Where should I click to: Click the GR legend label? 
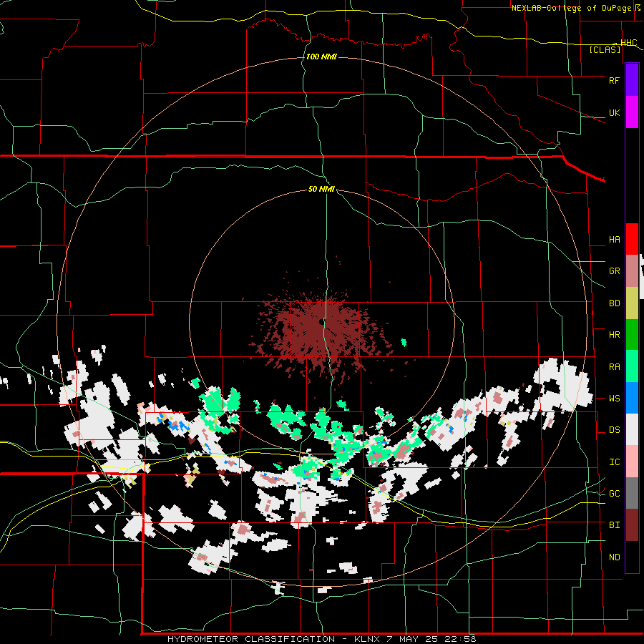pyautogui.click(x=614, y=271)
